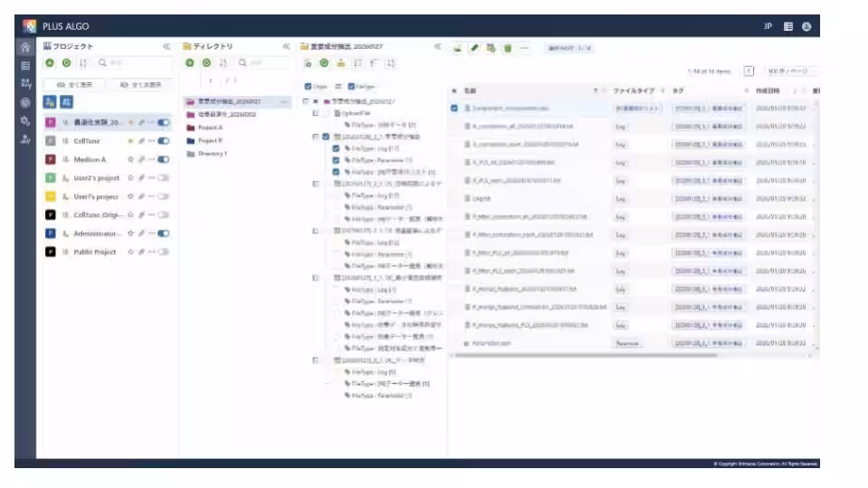
Task: Click the green add directory icon
Action: pos(190,63)
